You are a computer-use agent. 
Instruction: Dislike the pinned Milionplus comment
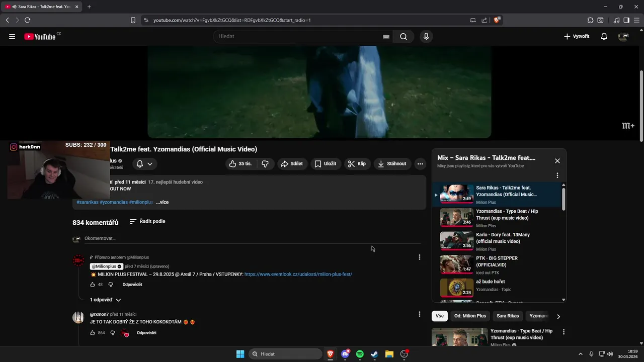coord(111,285)
